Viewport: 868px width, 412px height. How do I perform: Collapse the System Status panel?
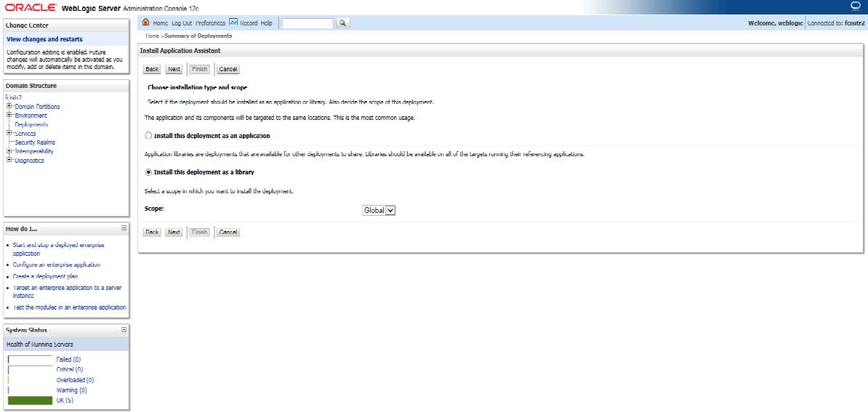[x=124, y=330]
